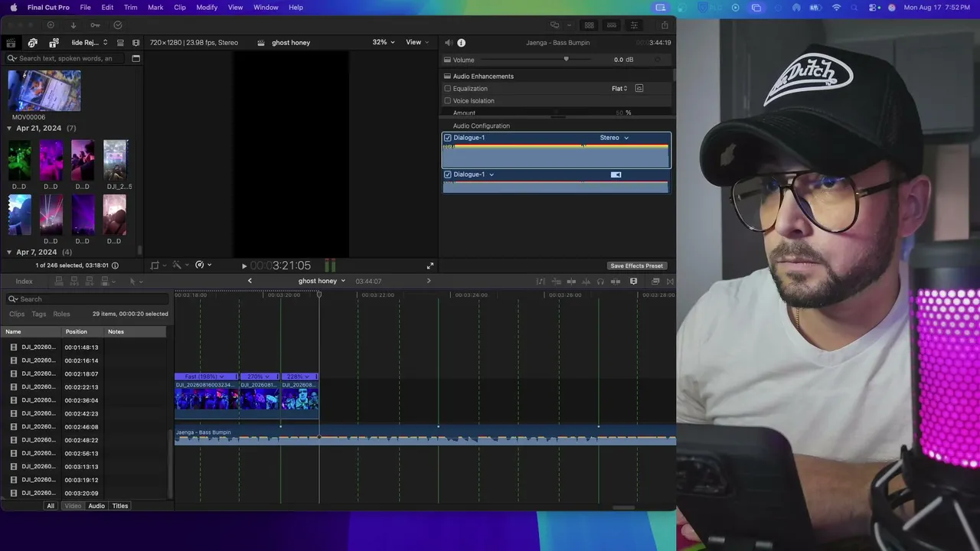980x551 pixels.
Task: Click the background tasks checkmark icon
Action: click(117, 25)
